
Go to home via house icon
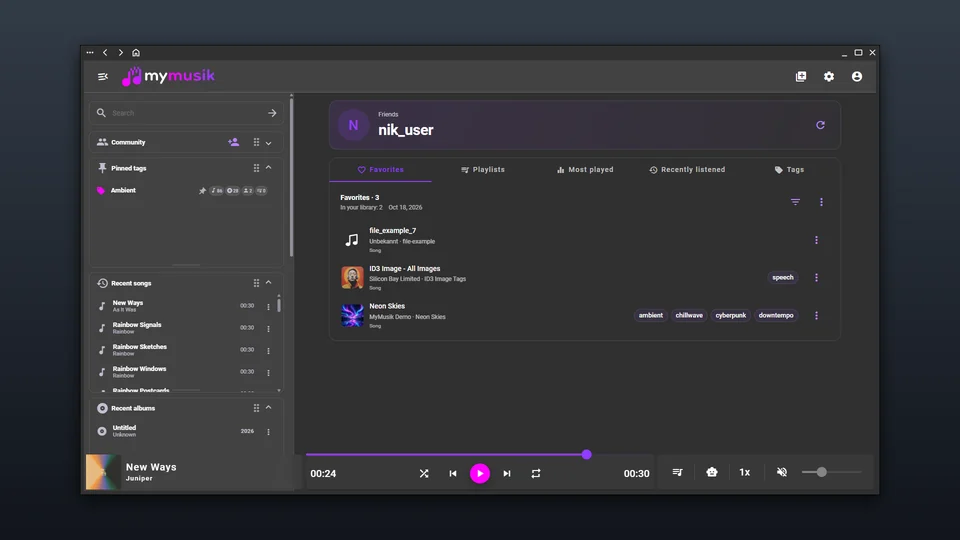pos(136,53)
